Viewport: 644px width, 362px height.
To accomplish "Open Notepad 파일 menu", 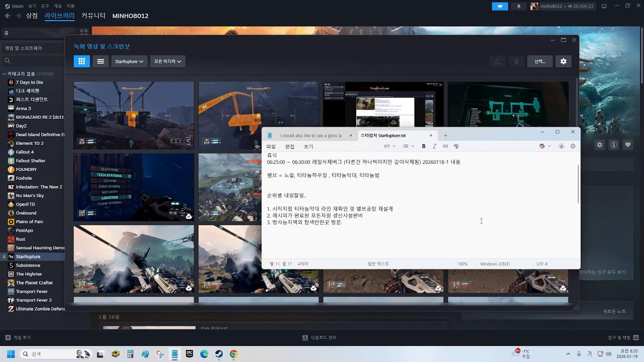I will (x=271, y=146).
